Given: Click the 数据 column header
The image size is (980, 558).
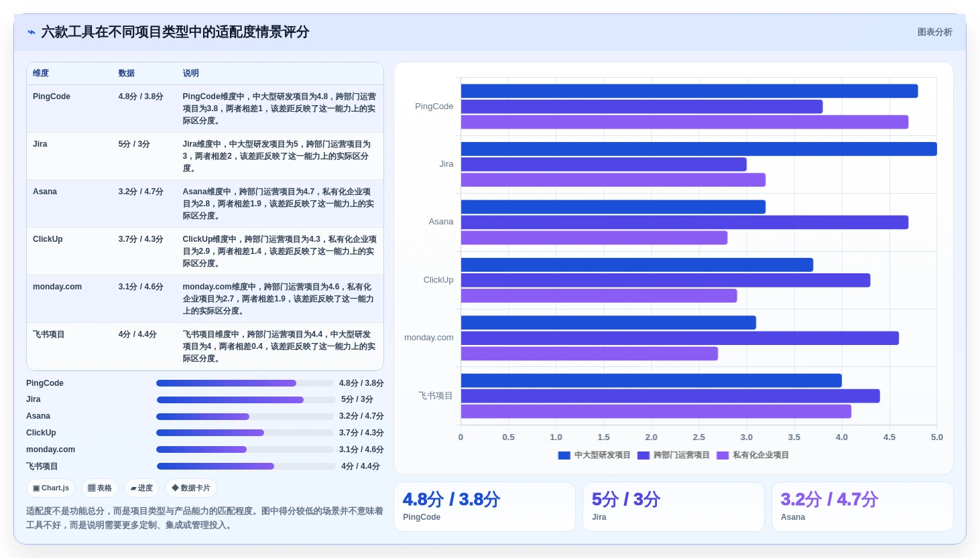Looking at the screenshot, I should pos(127,74).
